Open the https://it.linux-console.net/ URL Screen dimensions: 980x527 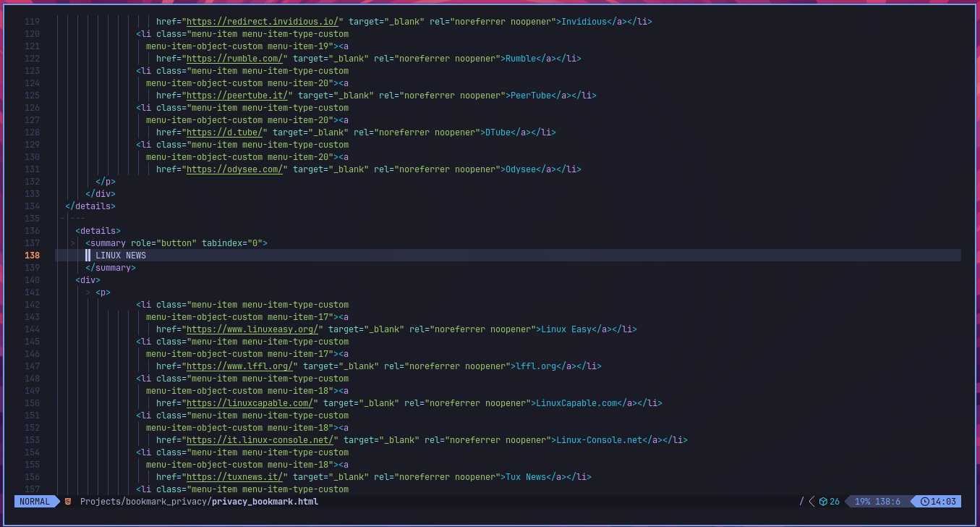pos(260,440)
